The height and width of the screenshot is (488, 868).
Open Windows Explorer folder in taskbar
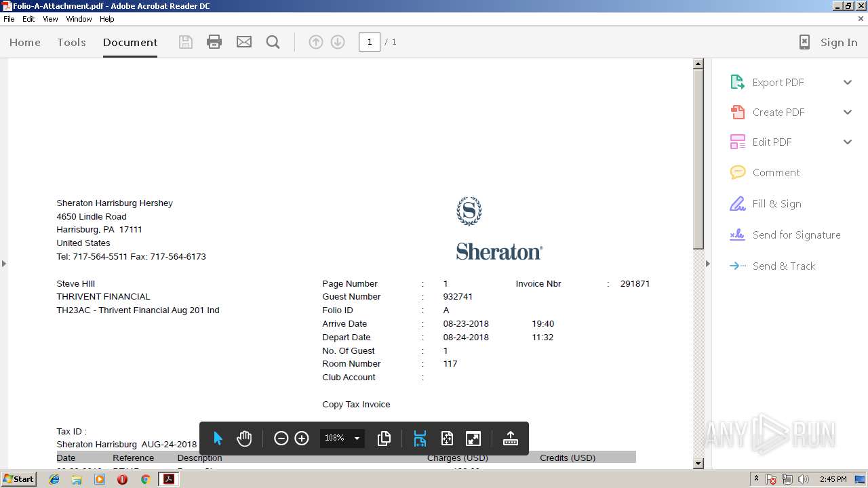point(77,479)
